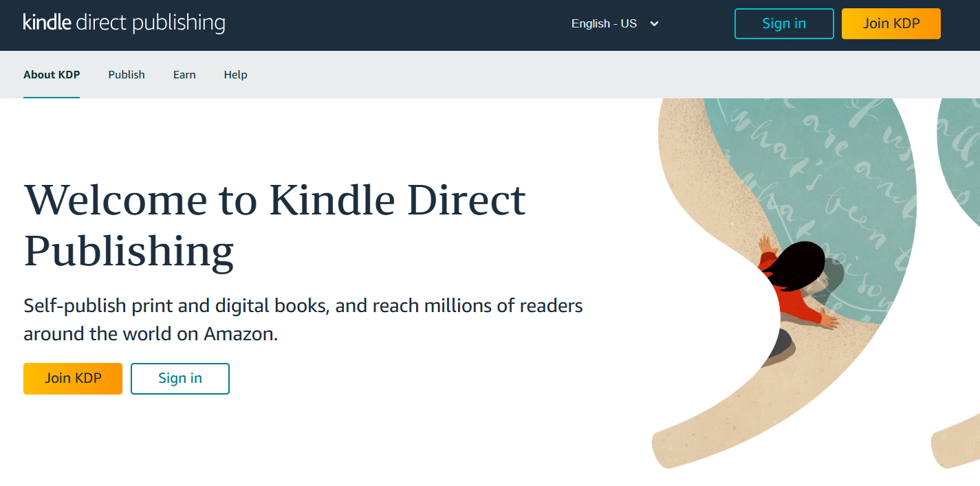Open the English - US language selector
980x486 pixels.
pyautogui.click(x=616, y=23)
